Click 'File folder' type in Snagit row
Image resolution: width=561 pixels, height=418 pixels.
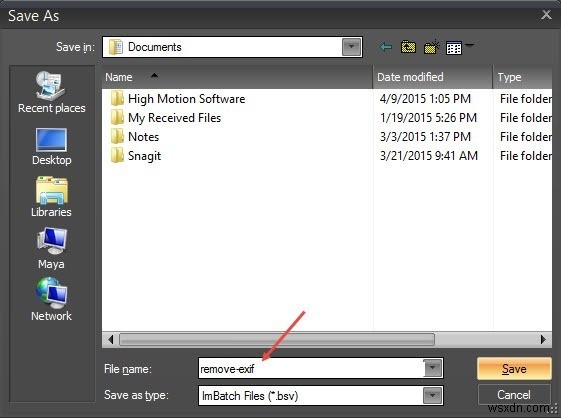pos(526,155)
